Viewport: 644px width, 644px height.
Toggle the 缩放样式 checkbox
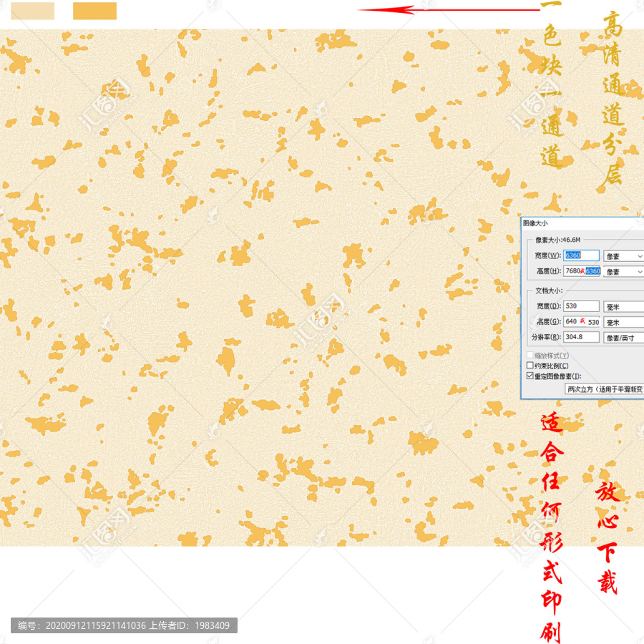pos(530,355)
